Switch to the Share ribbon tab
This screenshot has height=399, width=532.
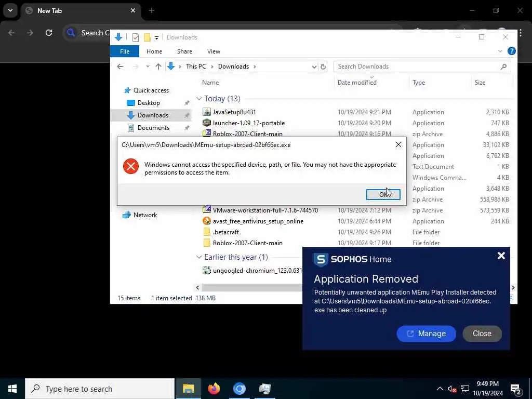coord(184,51)
